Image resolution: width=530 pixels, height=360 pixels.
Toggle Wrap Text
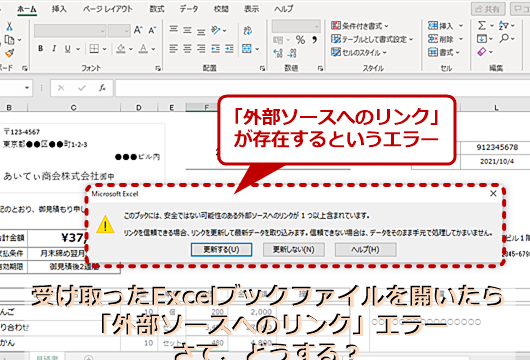click(247, 31)
